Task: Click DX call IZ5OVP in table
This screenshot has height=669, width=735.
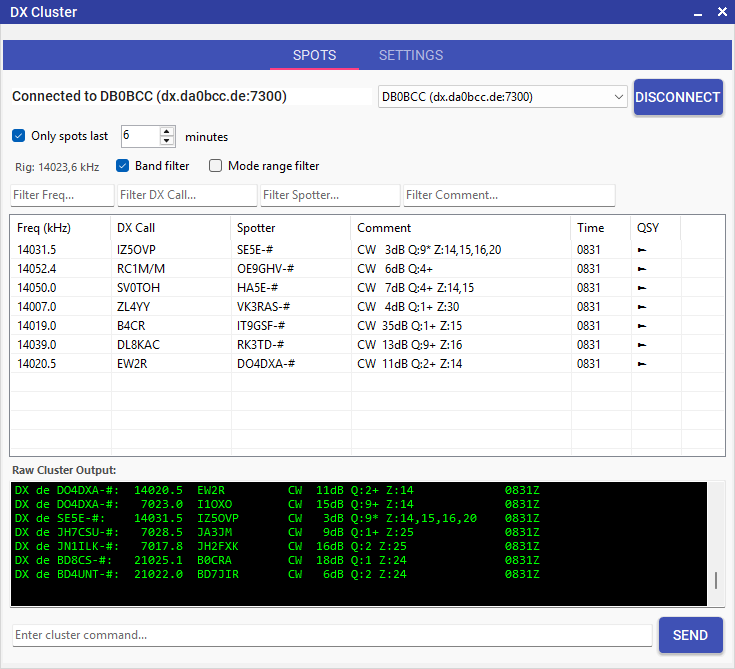Action: pos(136,250)
